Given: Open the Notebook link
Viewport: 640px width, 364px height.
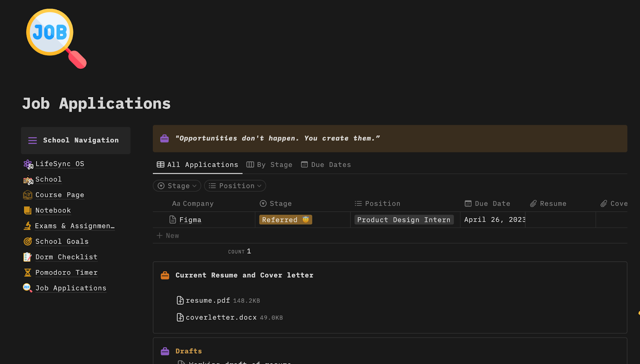Looking at the screenshot, I should pyautogui.click(x=53, y=211).
